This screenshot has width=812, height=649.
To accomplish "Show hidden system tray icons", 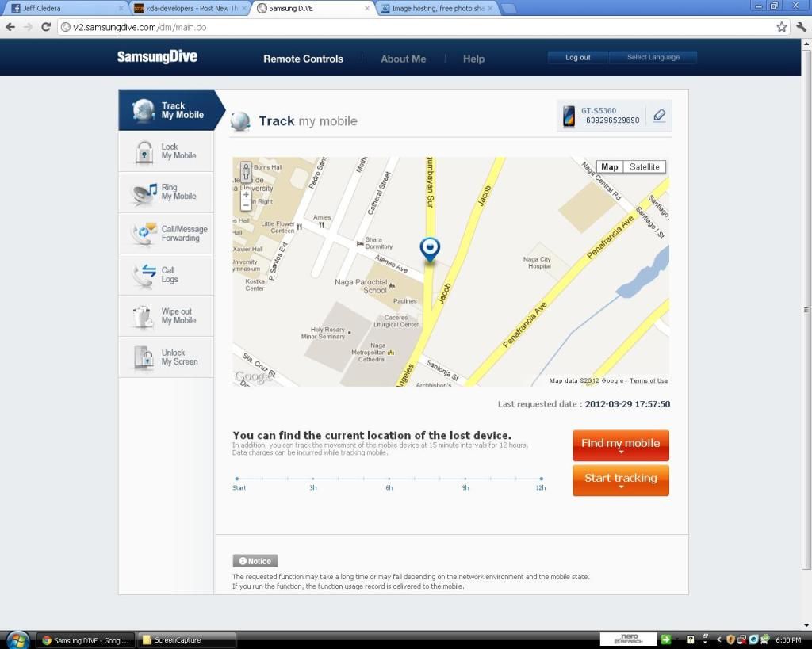I will click(718, 640).
